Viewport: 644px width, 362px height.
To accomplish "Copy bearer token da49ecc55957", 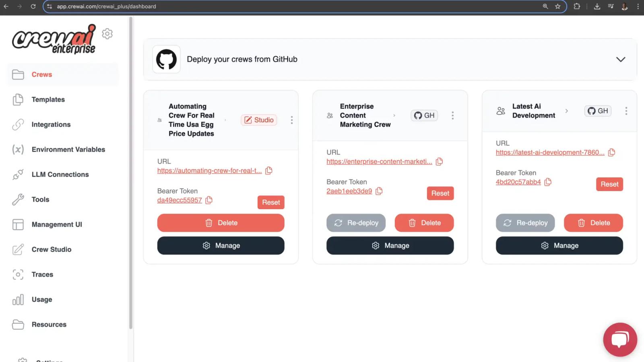I will click(209, 200).
